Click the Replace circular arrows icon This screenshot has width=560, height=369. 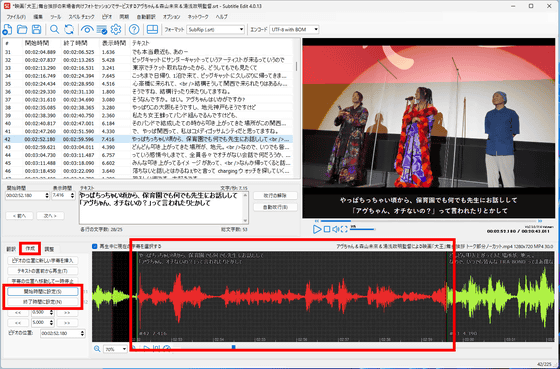pos(69,29)
